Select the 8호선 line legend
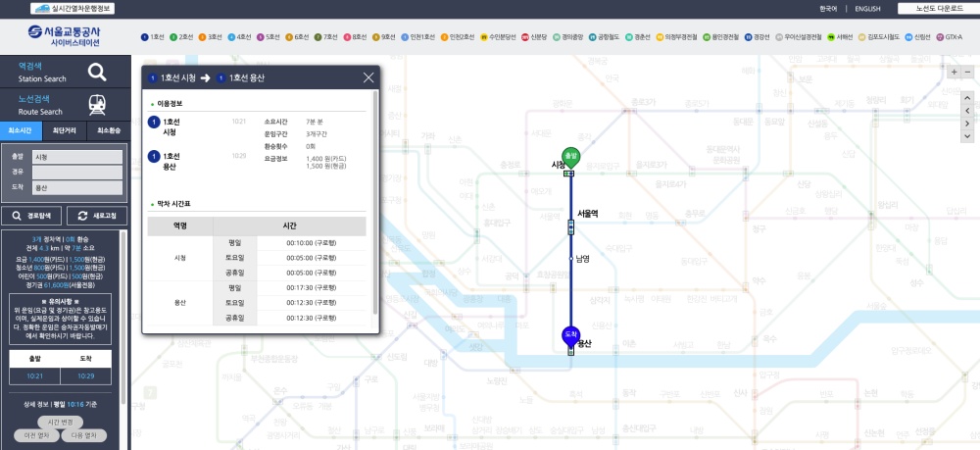This screenshot has height=450, width=980. pyautogui.click(x=355, y=37)
